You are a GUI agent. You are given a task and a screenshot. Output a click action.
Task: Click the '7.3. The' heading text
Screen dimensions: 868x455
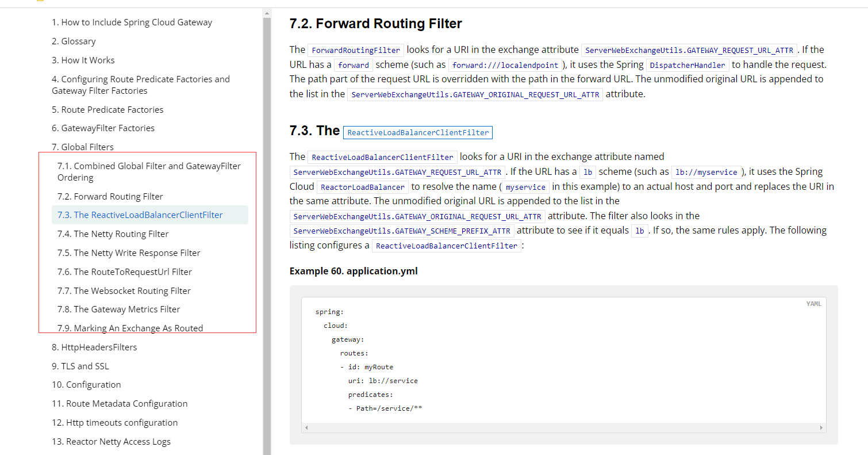click(x=314, y=131)
